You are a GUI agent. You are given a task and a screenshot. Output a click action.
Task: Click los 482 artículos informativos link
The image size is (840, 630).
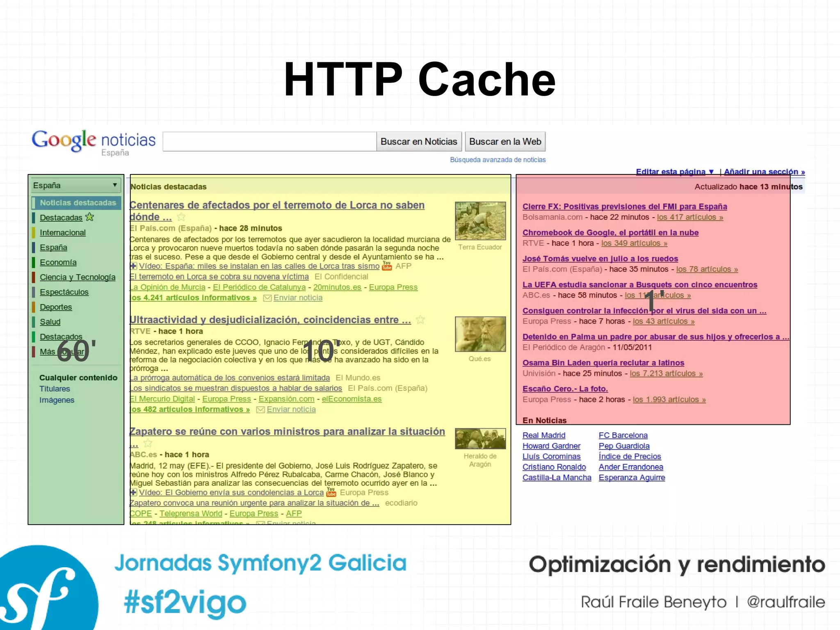190,410
